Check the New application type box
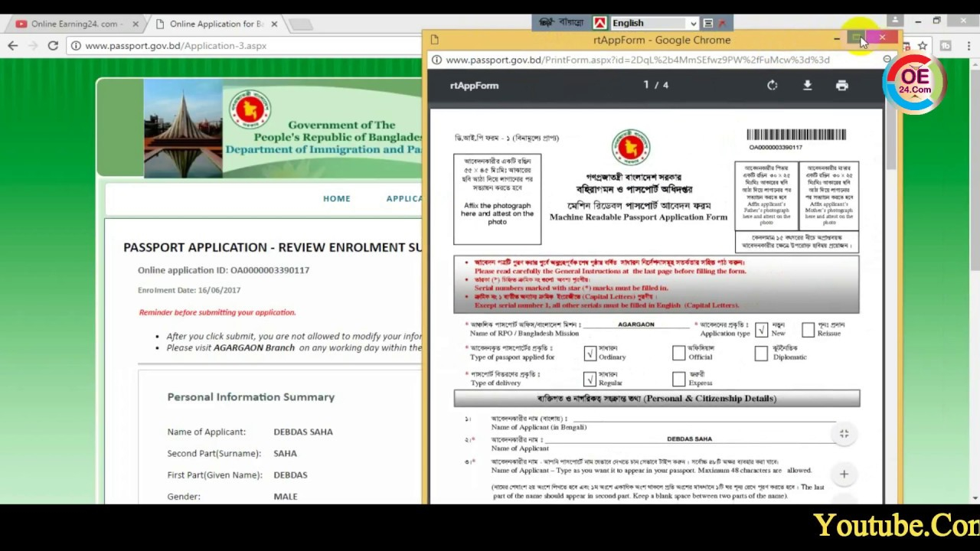 [x=761, y=330]
